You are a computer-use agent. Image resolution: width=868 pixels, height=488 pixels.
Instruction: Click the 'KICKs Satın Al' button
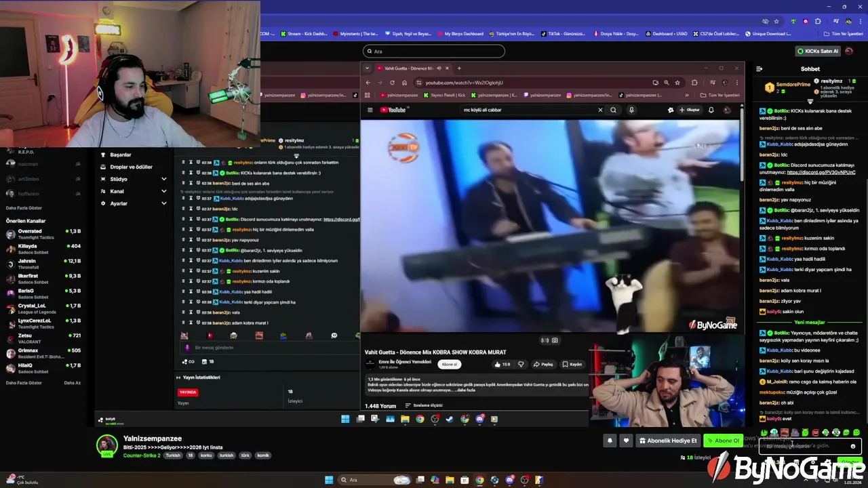point(818,51)
